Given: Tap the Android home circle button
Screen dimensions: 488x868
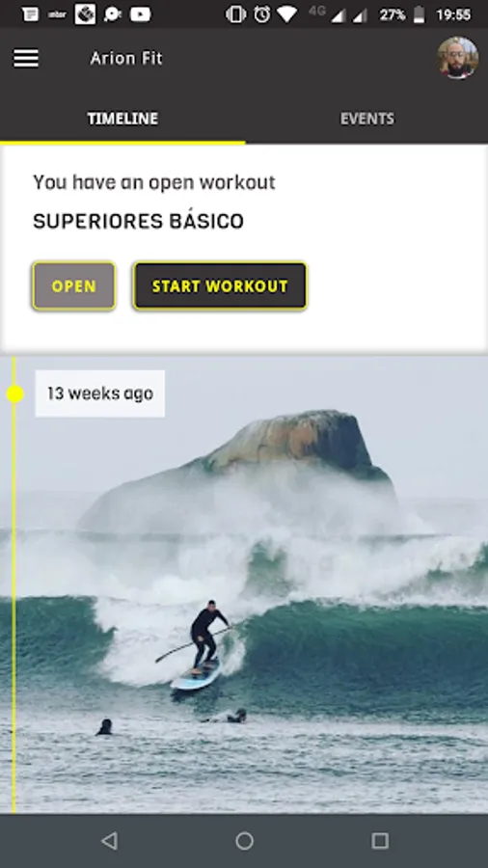Looking at the screenshot, I should coord(244,841).
